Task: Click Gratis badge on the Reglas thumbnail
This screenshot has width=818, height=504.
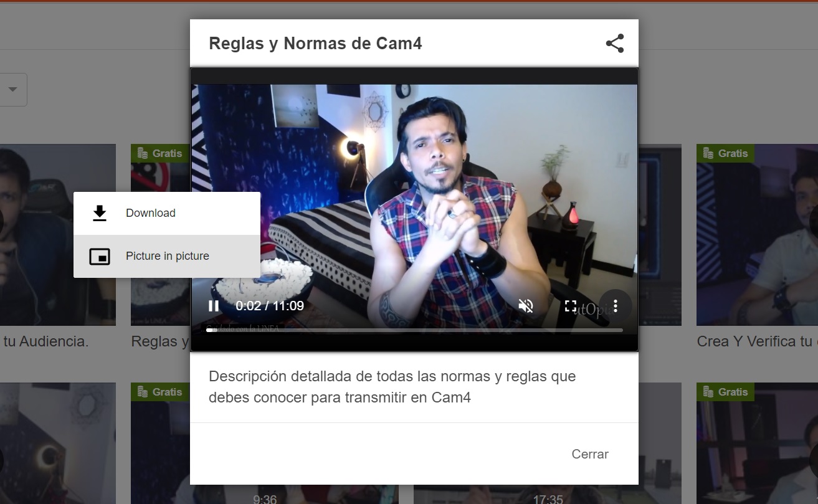Action: click(x=159, y=153)
